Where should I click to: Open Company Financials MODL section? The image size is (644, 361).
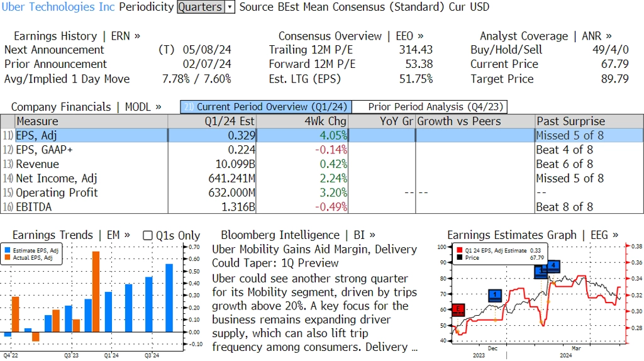click(86, 107)
